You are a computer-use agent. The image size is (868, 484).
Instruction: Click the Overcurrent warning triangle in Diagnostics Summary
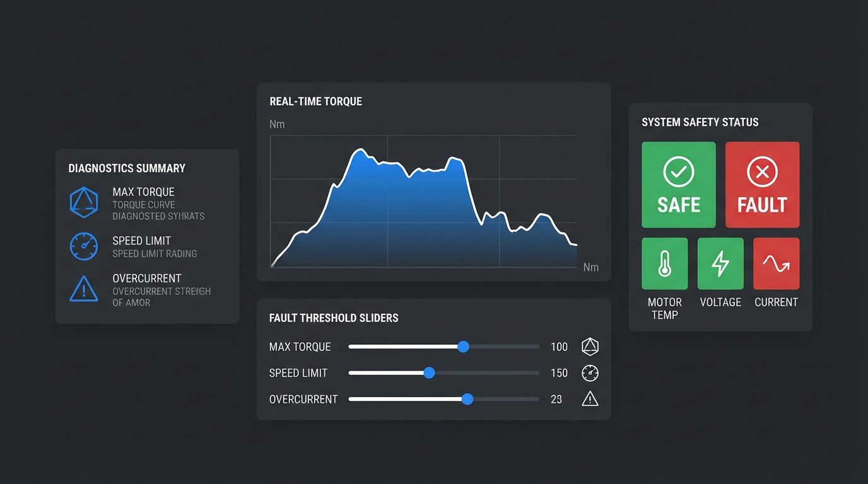tap(84, 289)
